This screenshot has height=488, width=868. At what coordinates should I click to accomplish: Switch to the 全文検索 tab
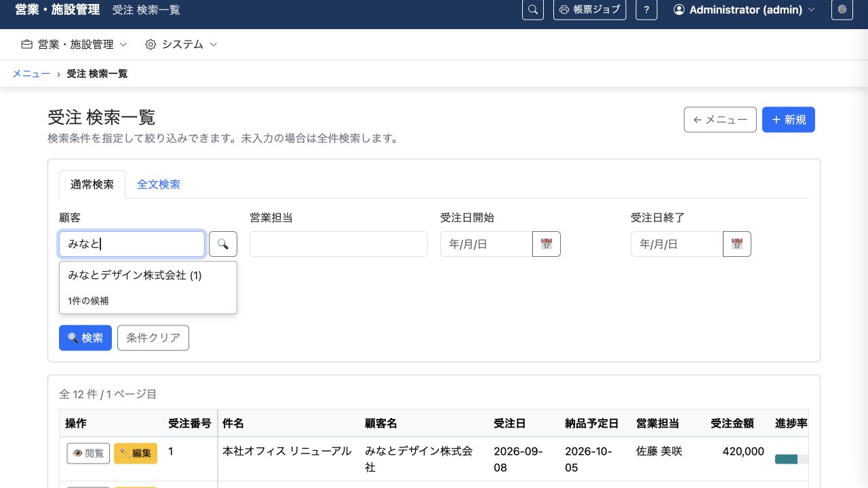pos(159,184)
